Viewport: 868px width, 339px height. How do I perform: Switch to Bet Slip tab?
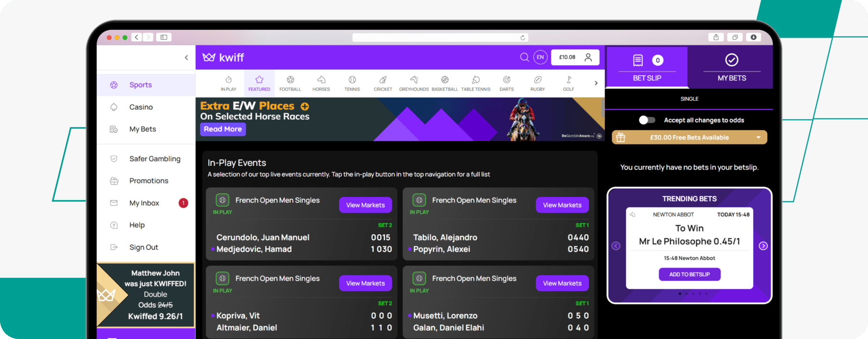(647, 68)
